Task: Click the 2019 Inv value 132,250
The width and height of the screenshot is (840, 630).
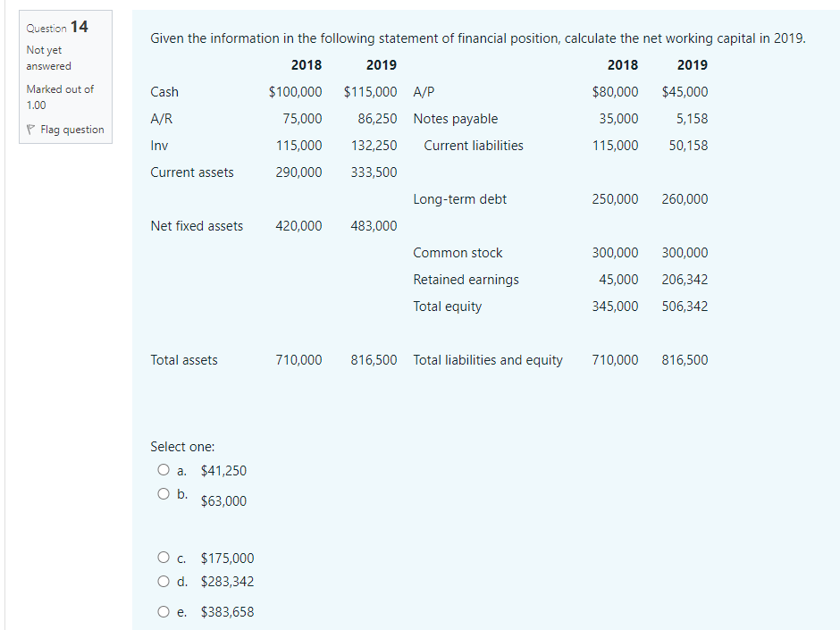Action: coord(374,145)
